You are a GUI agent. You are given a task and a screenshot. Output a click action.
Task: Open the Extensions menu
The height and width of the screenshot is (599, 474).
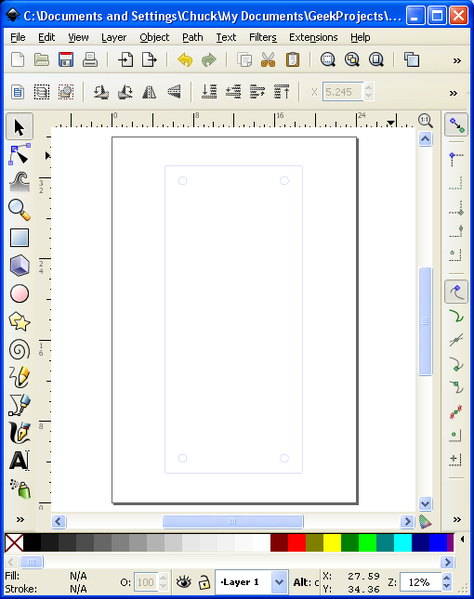click(x=313, y=37)
